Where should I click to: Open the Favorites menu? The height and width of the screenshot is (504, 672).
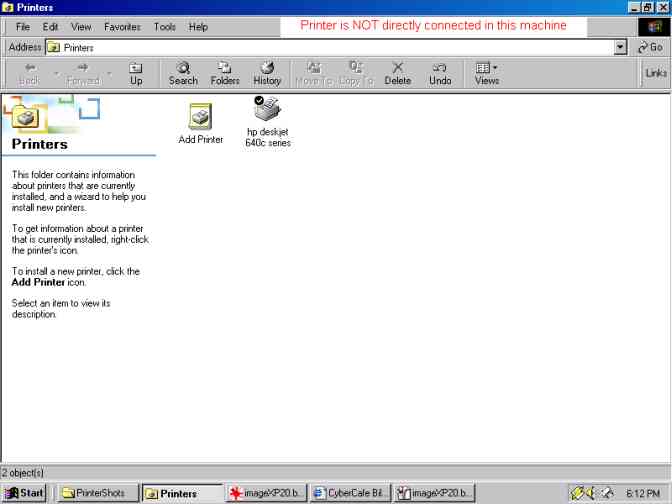click(x=122, y=27)
